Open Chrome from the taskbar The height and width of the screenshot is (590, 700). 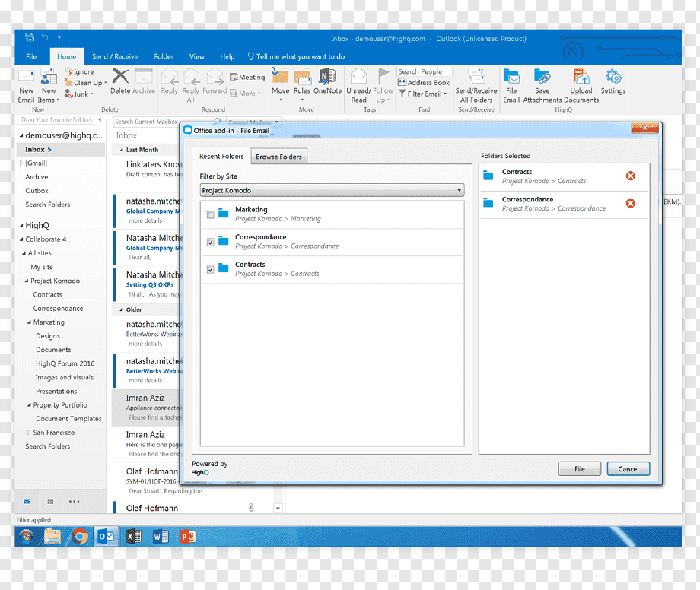pos(79,537)
